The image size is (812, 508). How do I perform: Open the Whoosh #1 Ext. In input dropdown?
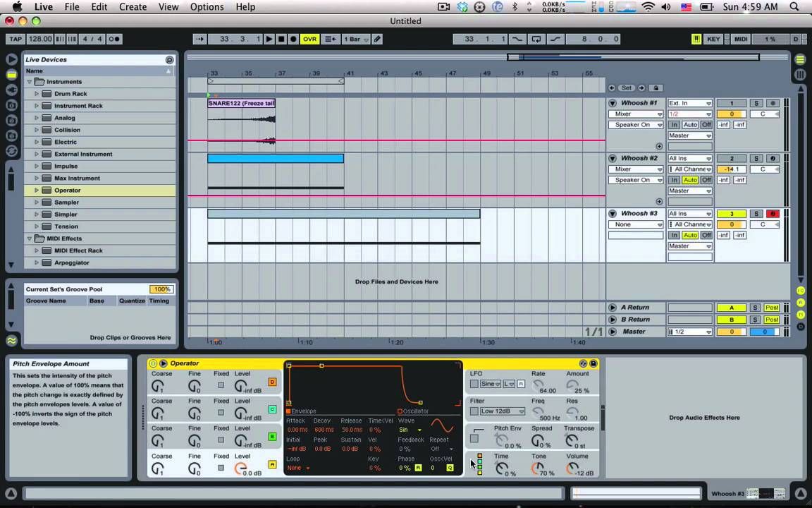click(x=690, y=103)
